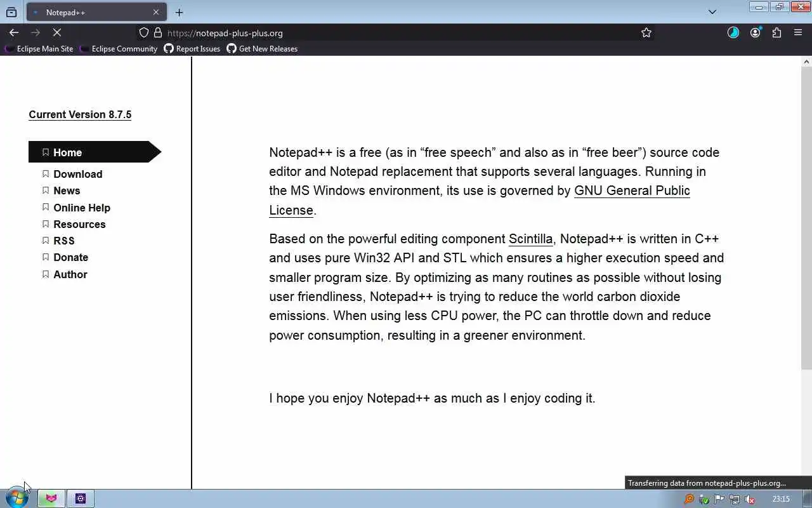Click the Current Version 8.7.5 link
Image resolution: width=812 pixels, height=508 pixels.
click(x=80, y=114)
